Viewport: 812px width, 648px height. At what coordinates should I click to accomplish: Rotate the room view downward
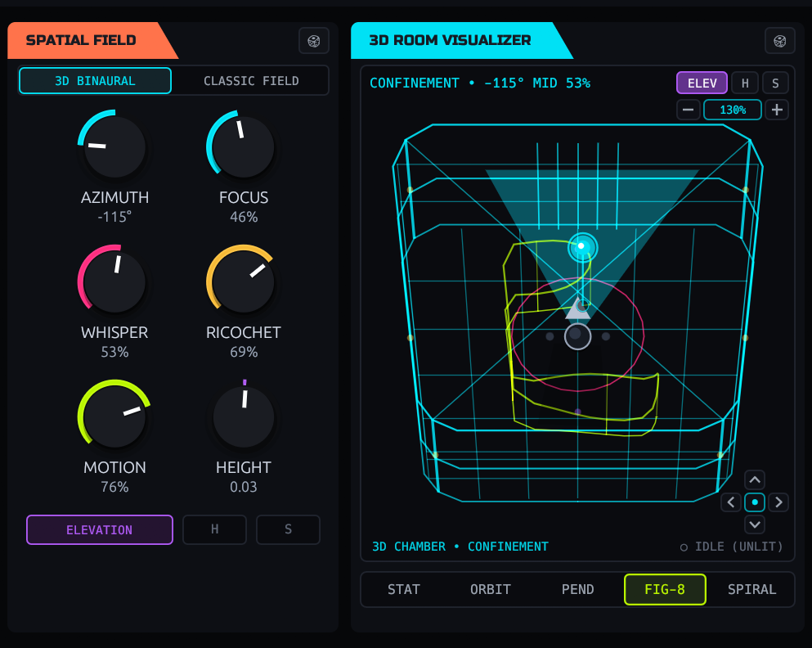click(755, 524)
